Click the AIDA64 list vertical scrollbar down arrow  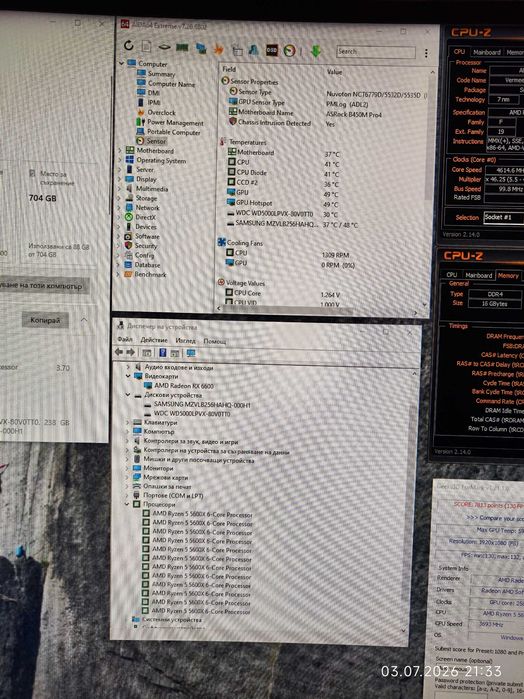tap(424, 304)
